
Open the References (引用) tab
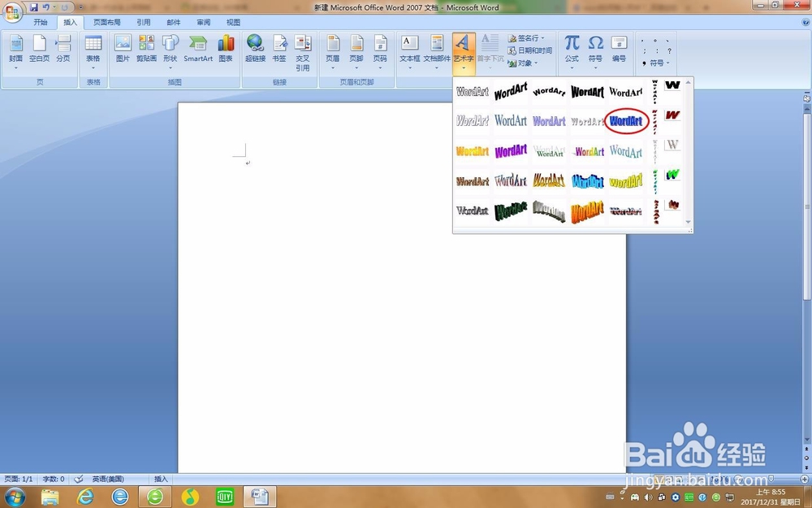click(144, 22)
